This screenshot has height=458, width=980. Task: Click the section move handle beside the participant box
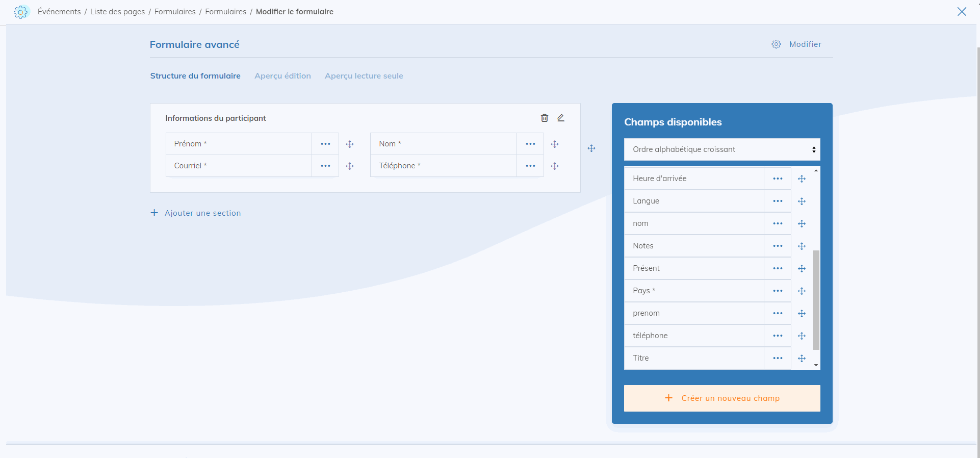tap(591, 148)
